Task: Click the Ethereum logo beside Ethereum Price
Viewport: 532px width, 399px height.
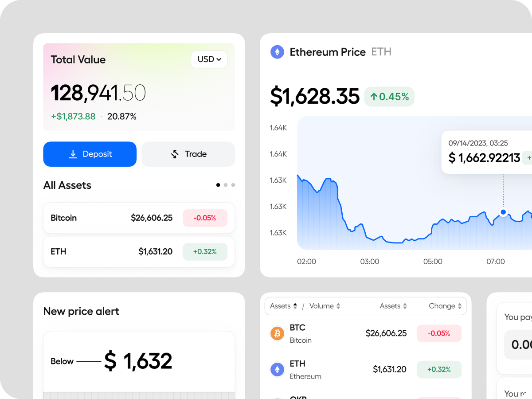Action: (x=277, y=52)
